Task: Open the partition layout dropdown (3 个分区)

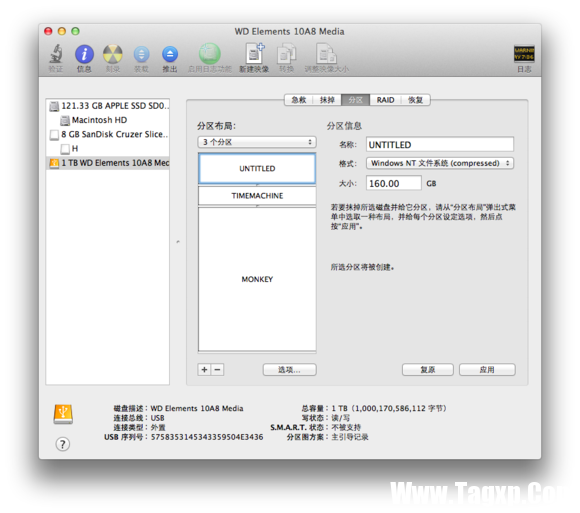Action: pyautogui.click(x=257, y=142)
